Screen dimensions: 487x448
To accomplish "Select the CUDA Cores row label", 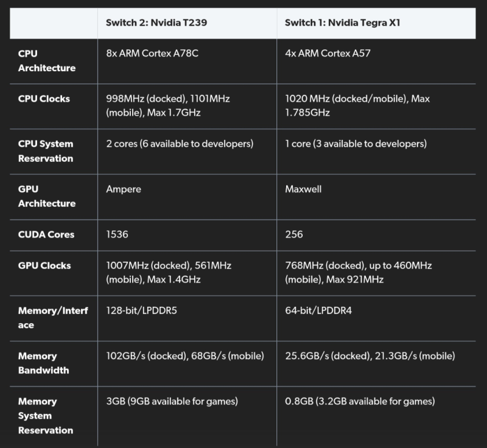I will click(46, 234).
